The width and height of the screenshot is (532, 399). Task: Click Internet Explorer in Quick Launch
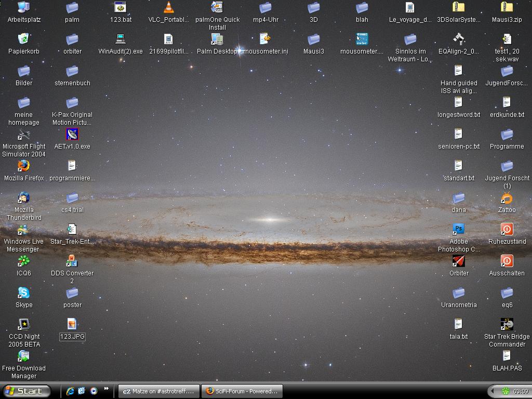[70, 391]
